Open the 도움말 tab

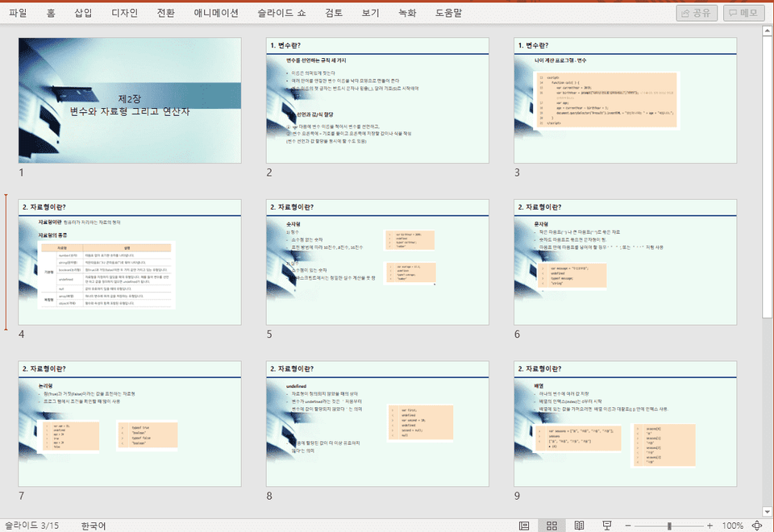coord(448,13)
